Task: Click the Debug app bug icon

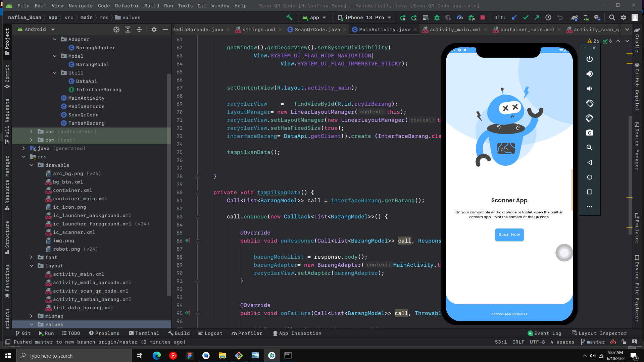Action: 437,17
